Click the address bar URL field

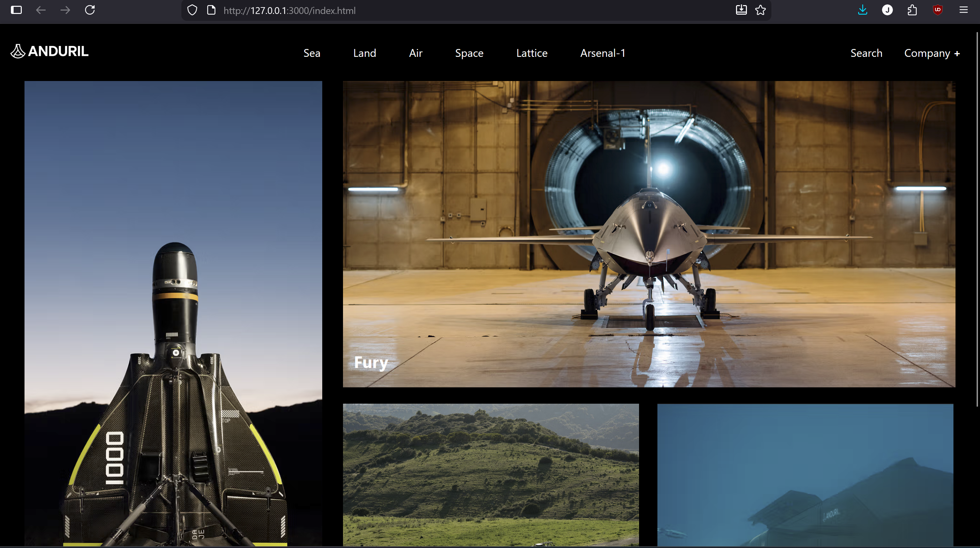tap(457, 11)
